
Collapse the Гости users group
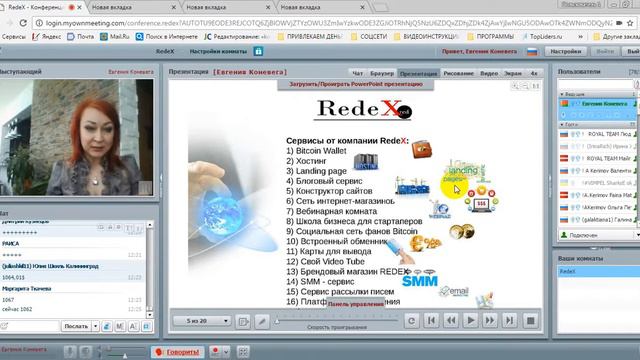pyautogui.click(x=562, y=124)
